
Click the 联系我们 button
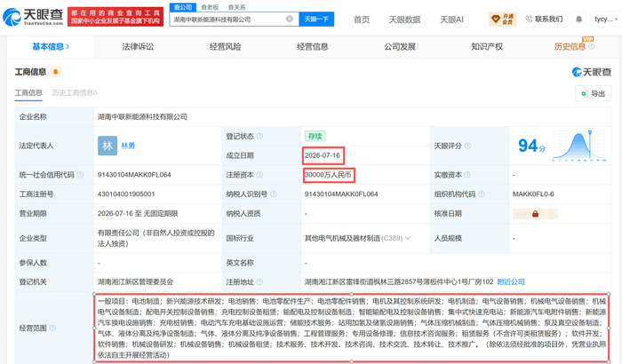pos(544,19)
